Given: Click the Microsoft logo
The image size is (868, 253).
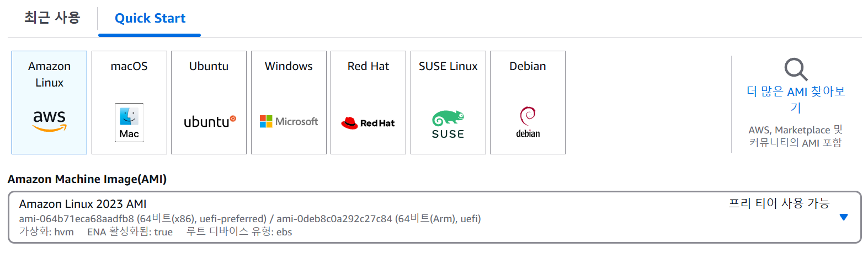Looking at the screenshot, I should pyautogui.click(x=289, y=121).
